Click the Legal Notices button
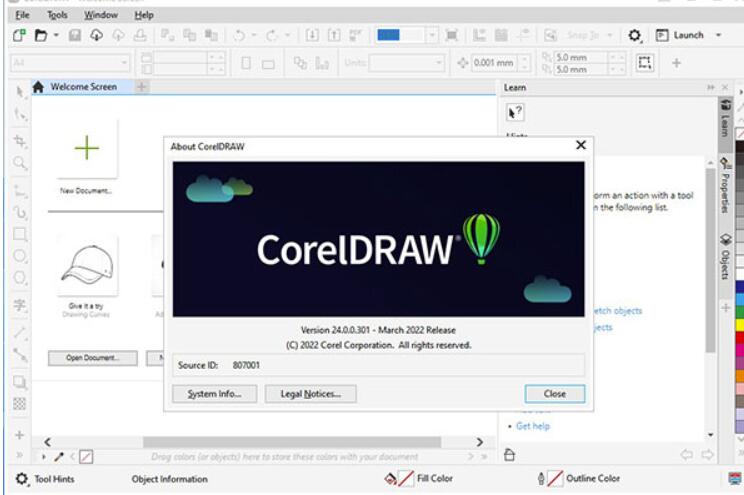The width and height of the screenshot is (744, 495). 310,394
